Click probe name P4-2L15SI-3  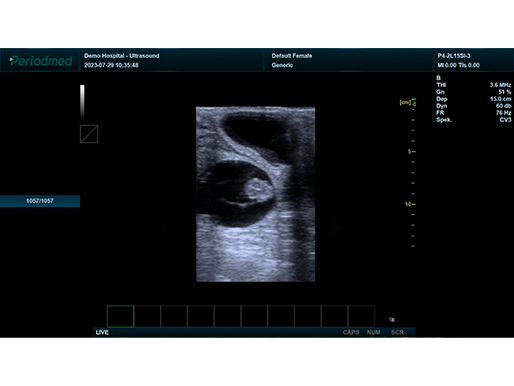click(x=454, y=56)
